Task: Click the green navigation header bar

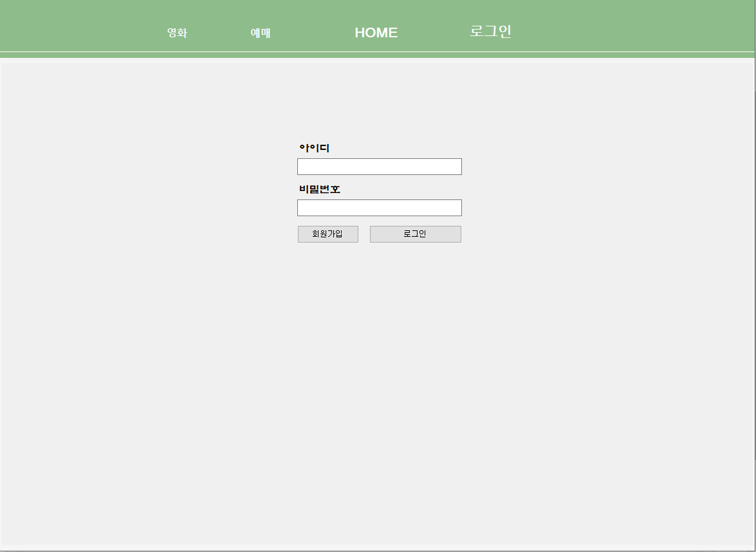Action: click(611, 26)
